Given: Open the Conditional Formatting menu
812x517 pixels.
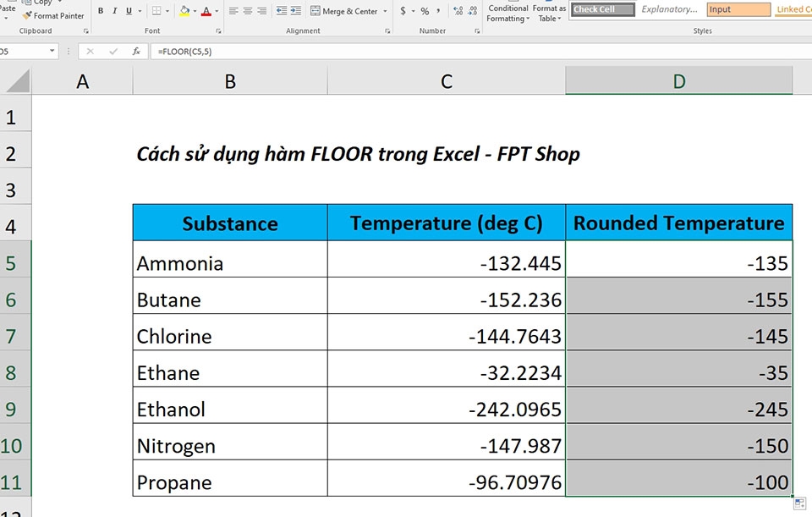Looking at the screenshot, I should point(508,12).
